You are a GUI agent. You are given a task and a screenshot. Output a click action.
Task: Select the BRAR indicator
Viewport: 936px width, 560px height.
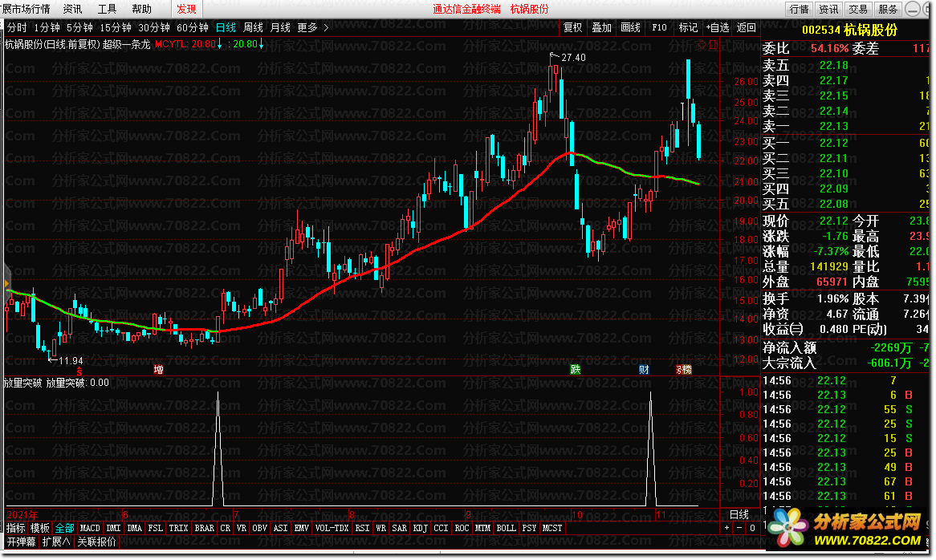(204, 528)
